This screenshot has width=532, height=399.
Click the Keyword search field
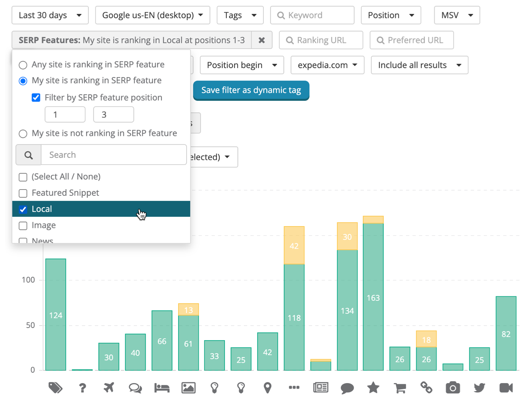pos(312,15)
